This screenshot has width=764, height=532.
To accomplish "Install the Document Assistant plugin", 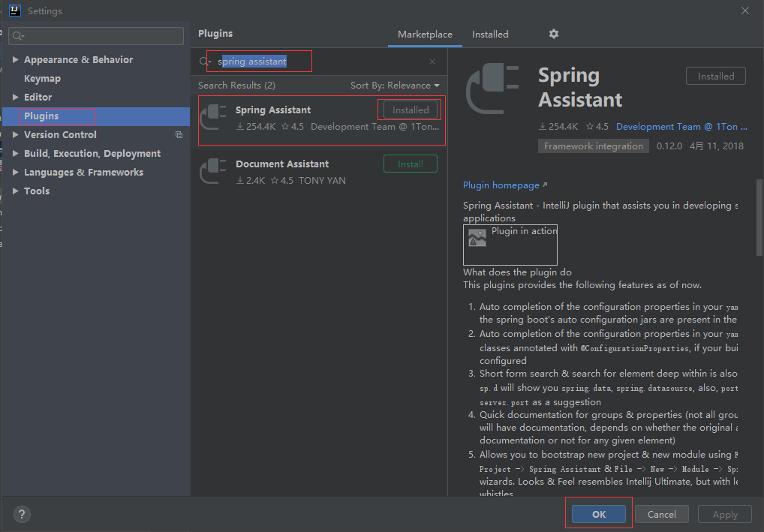I will coord(411,164).
